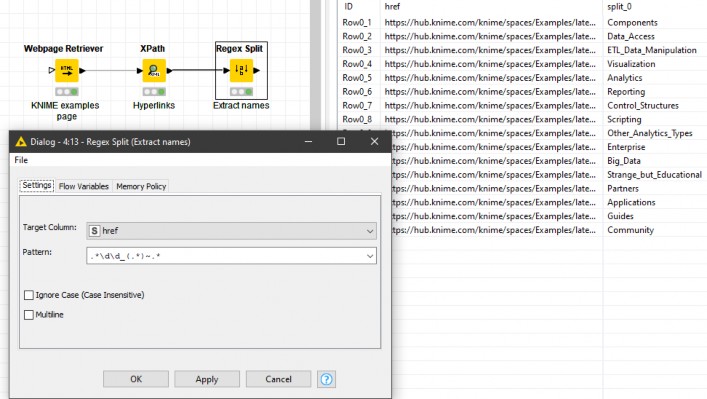Click the href column header
Viewport: 707px width, 399px height.
[392, 6]
